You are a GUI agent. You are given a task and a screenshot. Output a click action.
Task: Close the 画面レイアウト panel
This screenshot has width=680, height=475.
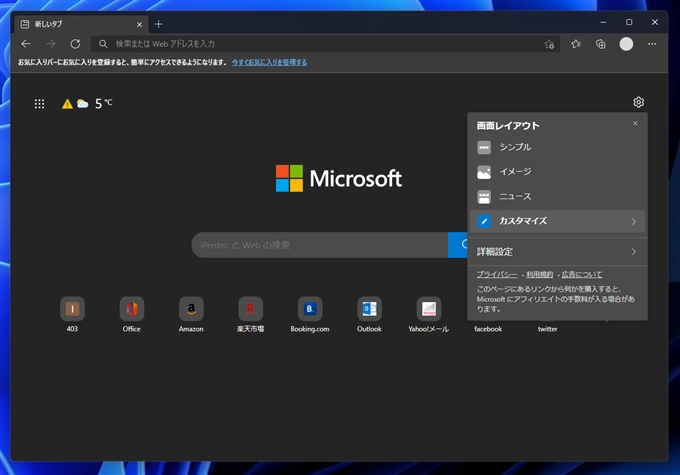pyautogui.click(x=635, y=124)
